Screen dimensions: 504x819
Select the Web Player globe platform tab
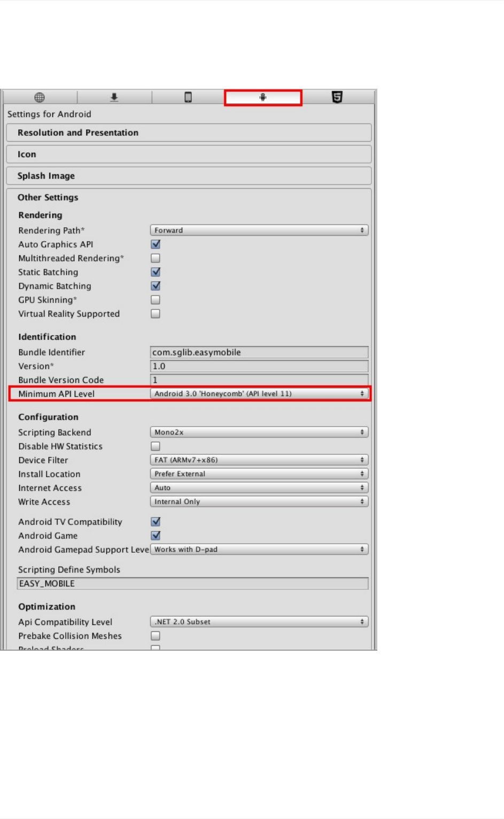tap(40, 97)
